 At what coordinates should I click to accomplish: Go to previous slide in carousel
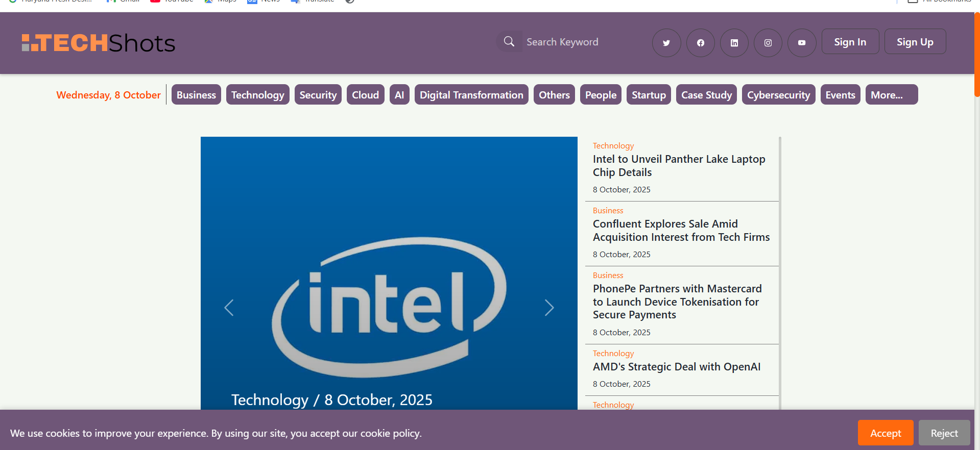pyautogui.click(x=229, y=308)
